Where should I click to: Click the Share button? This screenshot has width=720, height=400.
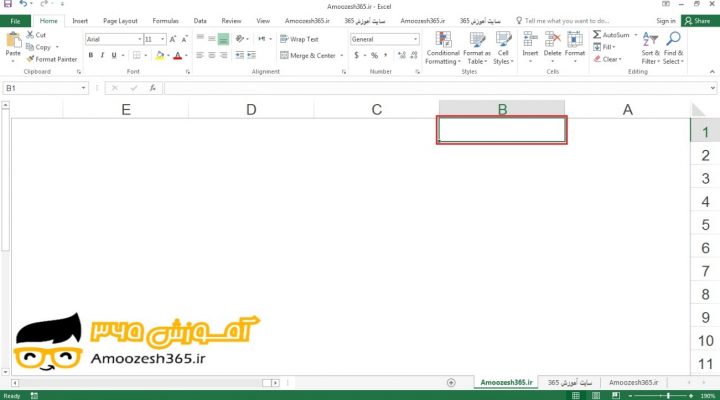tap(698, 21)
